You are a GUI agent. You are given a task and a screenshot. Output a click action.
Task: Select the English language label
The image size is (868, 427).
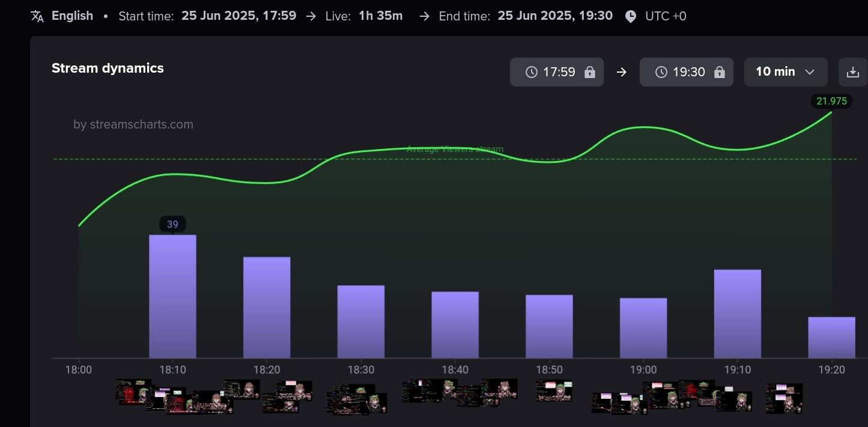[x=72, y=16]
